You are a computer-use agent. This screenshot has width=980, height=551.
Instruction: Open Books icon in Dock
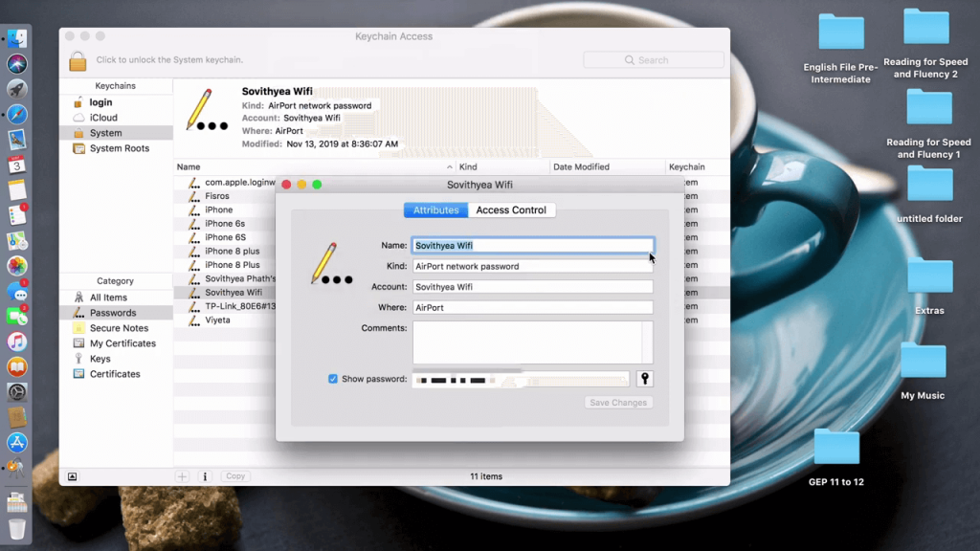click(17, 367)
